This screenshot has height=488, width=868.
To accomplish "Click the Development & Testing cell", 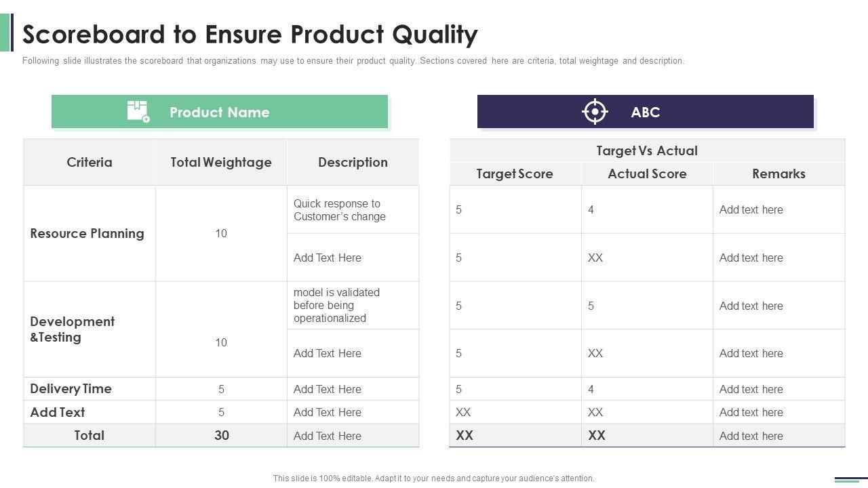I will click(73, 329).
